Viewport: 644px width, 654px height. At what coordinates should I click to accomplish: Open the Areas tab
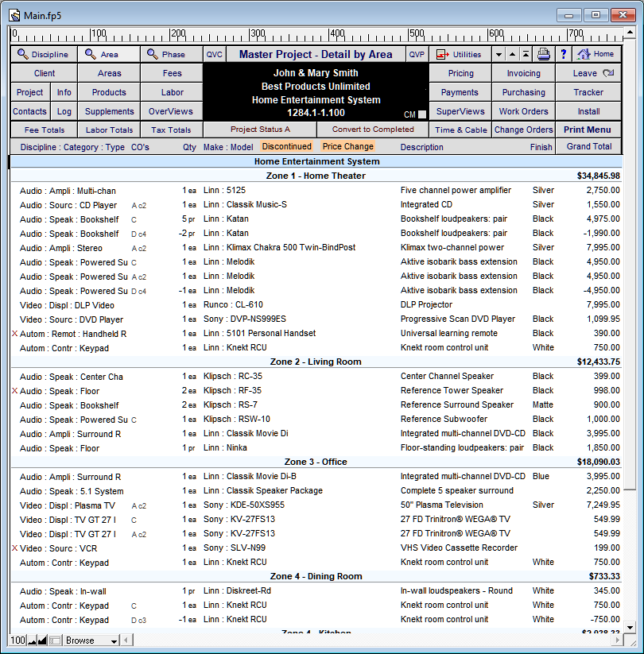pos(110,73)
